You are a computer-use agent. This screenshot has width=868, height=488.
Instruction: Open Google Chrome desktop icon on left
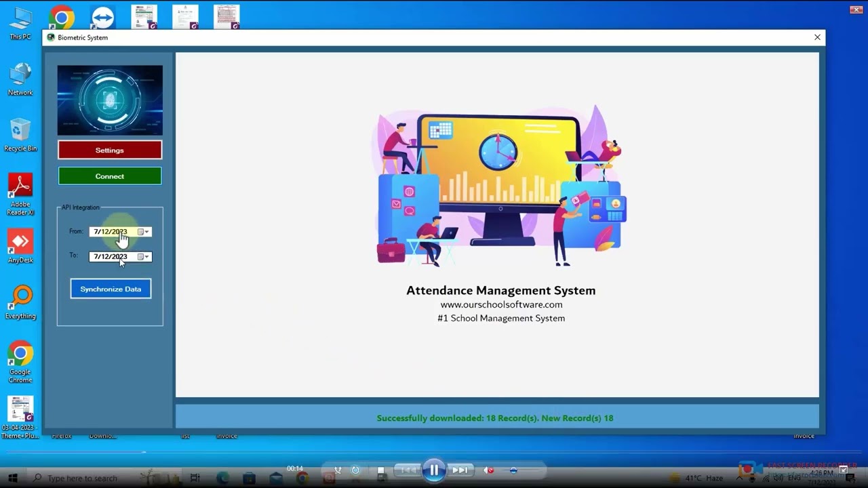[x=20, y=363]
